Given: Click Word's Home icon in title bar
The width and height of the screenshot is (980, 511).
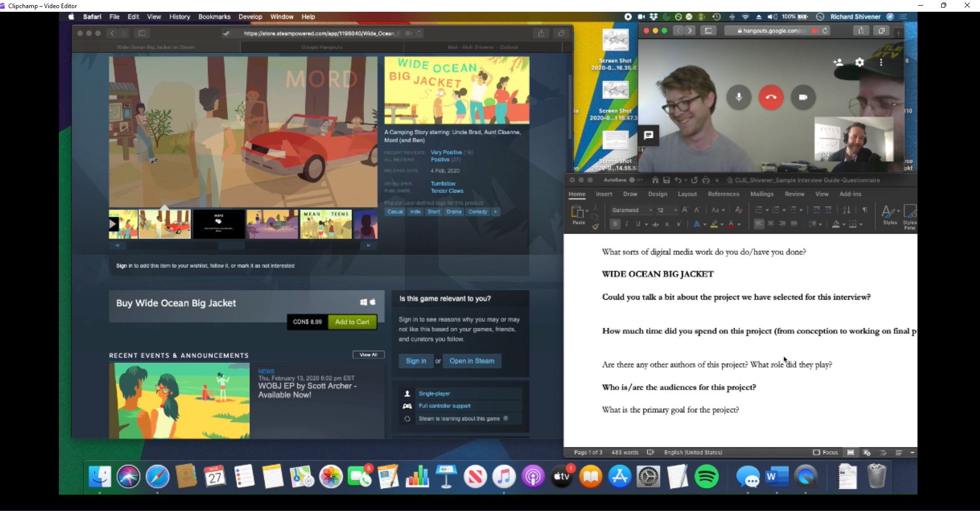Looking at the screenshot, I should [655, 180].
